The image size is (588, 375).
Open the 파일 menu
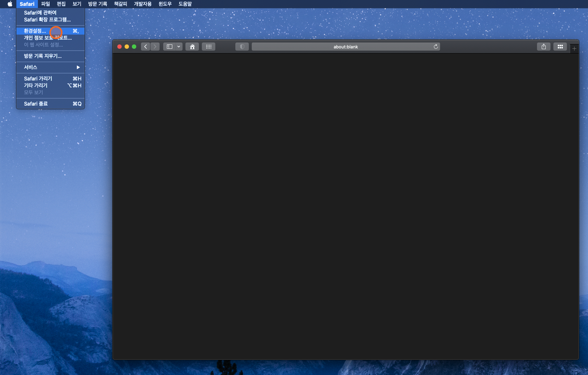[46, 4]
